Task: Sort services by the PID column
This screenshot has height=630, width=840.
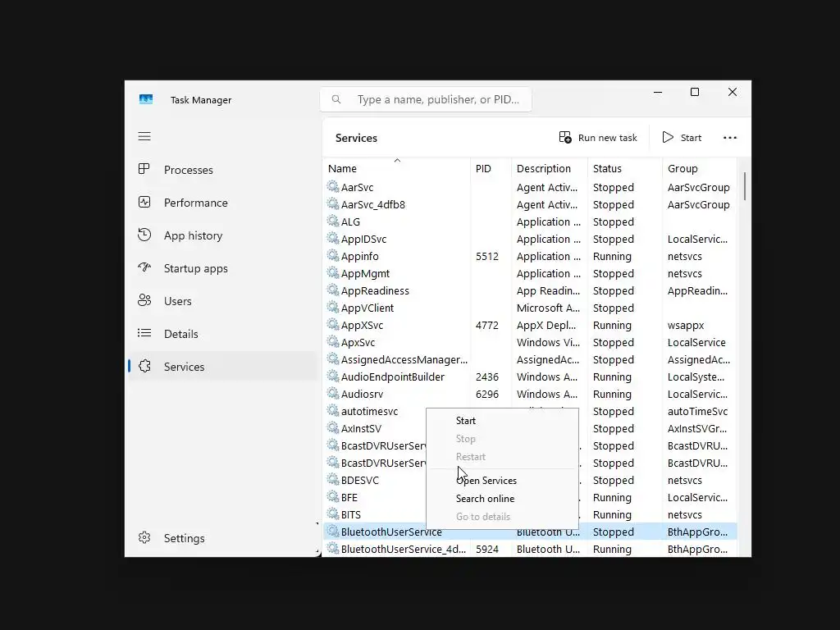Action: coord(491,168)
